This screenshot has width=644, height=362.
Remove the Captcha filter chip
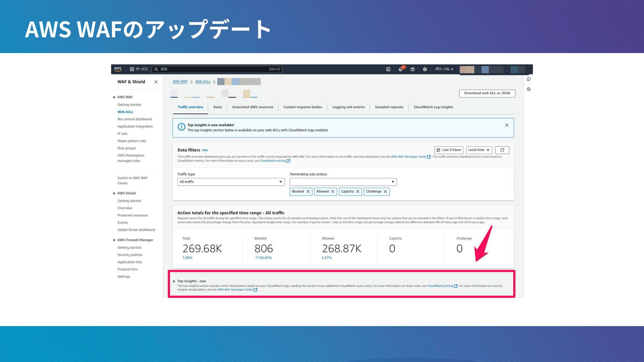pos(358,192)
